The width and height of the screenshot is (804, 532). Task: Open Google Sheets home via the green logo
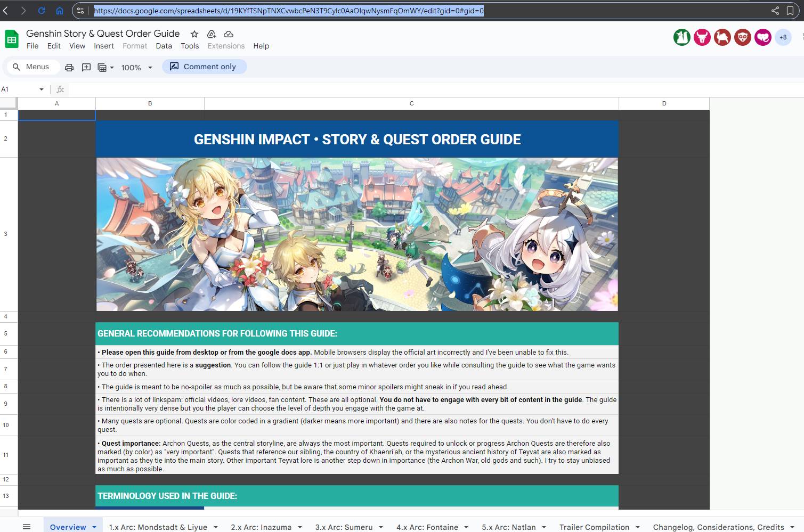click(12, 39)
